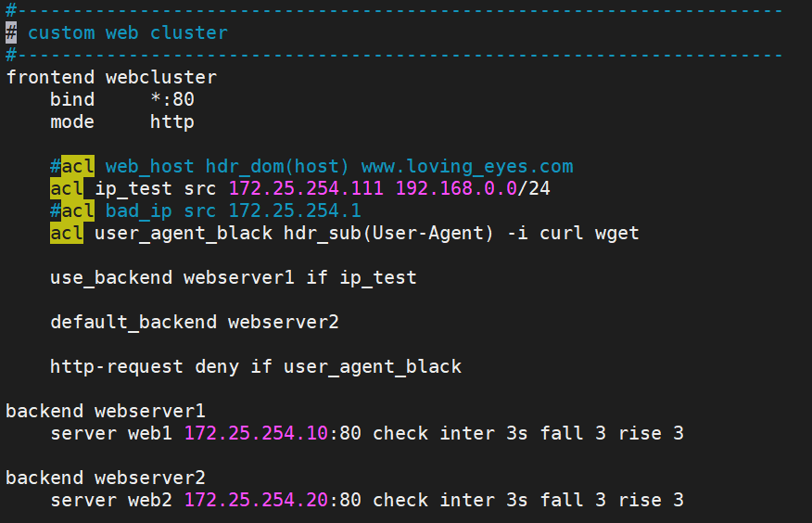Click 'rise 3' in the web1 line
The height and width of the screenshot is (523, 812).
point(651,433)
